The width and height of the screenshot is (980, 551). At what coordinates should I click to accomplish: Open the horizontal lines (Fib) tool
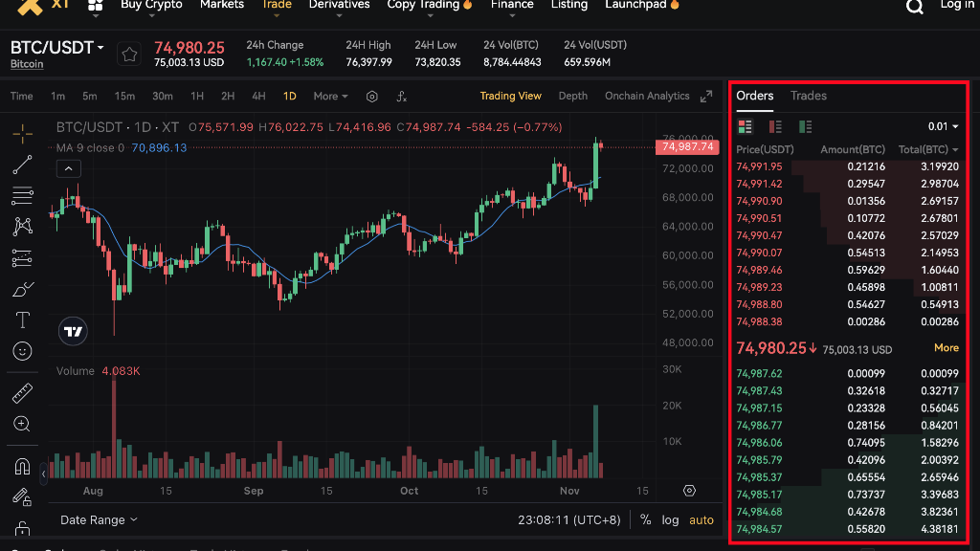pos(23,195)
